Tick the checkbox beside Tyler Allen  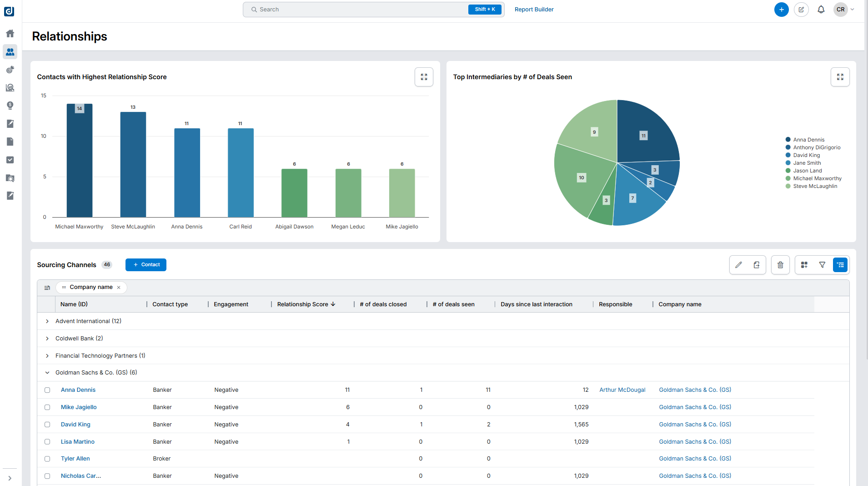click(x=47, y=459)
